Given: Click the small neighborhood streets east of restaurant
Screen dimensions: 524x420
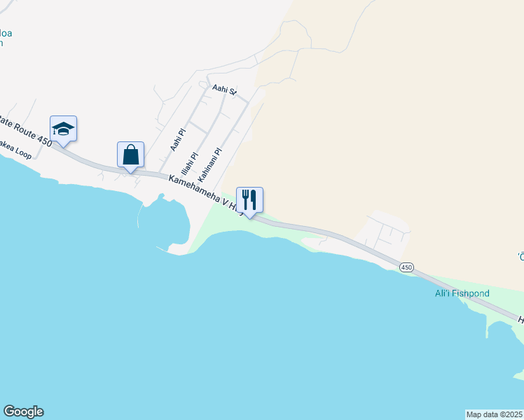Looking at the screenshot, I should [385, 231].
